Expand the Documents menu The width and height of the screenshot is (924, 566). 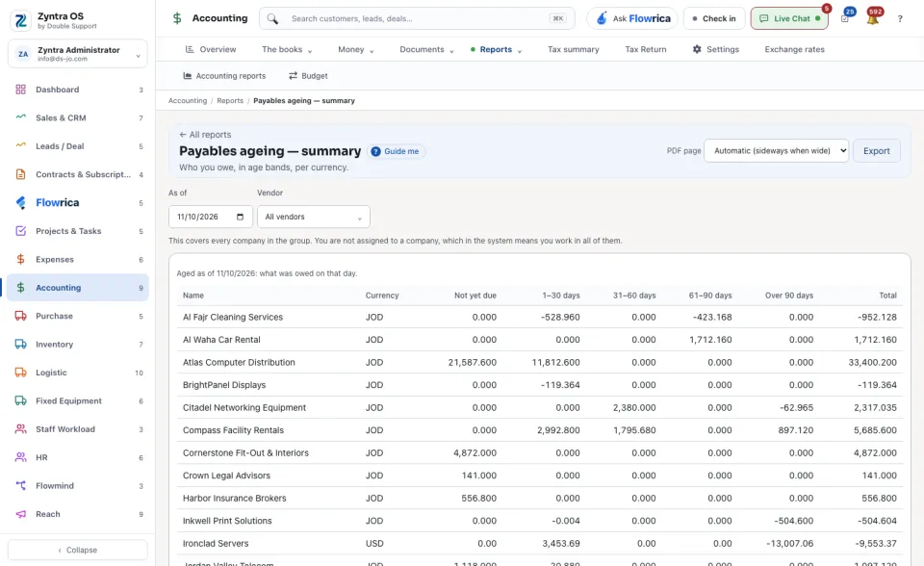pos(426,49)
